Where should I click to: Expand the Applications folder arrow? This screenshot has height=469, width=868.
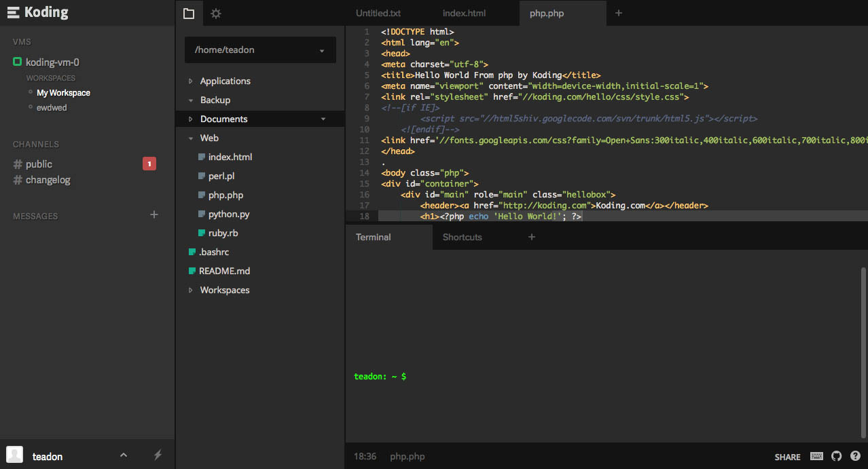(x=190, y=81)
